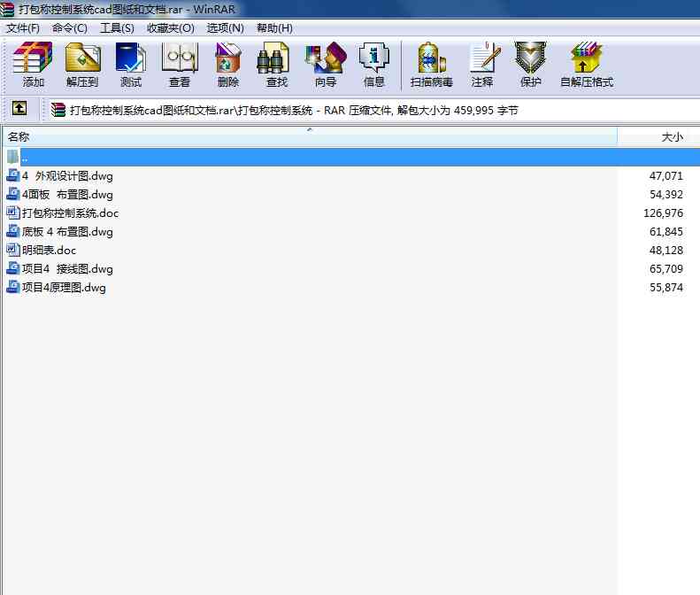Open the 选项(N) menu
This screenshot has width=700, height=595.
coord(225,28)
